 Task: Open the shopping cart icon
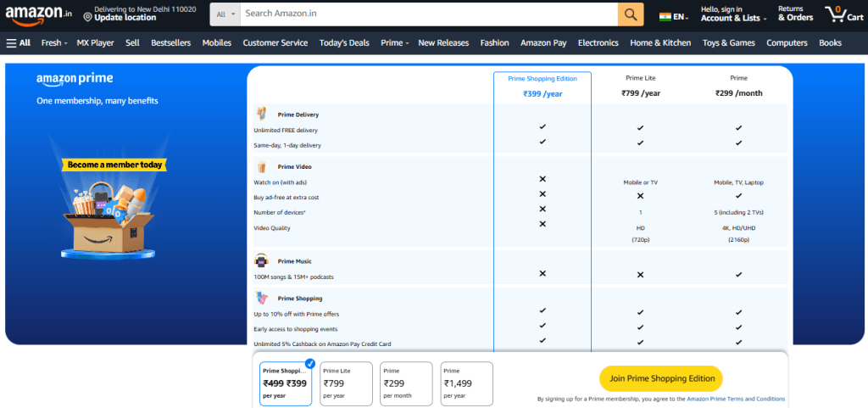(x=837, y=14)
